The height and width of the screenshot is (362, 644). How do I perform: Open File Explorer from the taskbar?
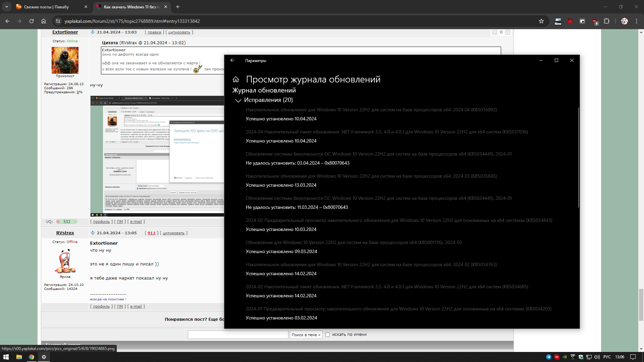(19, 357)
